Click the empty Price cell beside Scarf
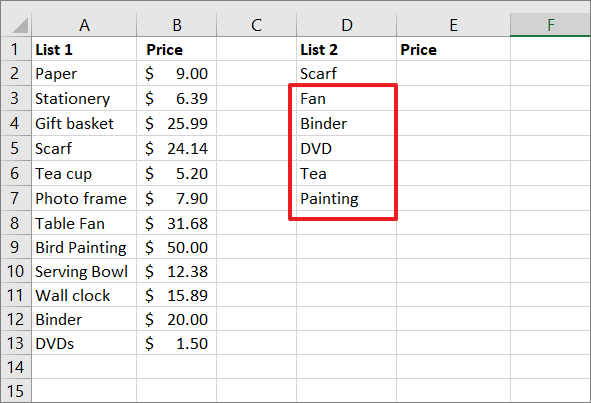The width and height of the screenshot is (591, 403). click(x=453, y=73)
